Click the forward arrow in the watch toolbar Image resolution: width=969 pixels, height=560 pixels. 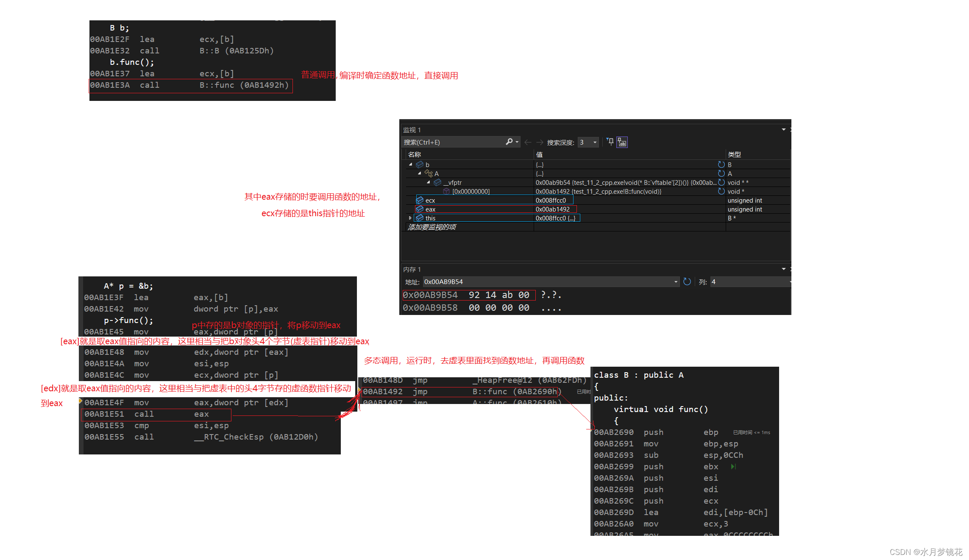[540, 142]
